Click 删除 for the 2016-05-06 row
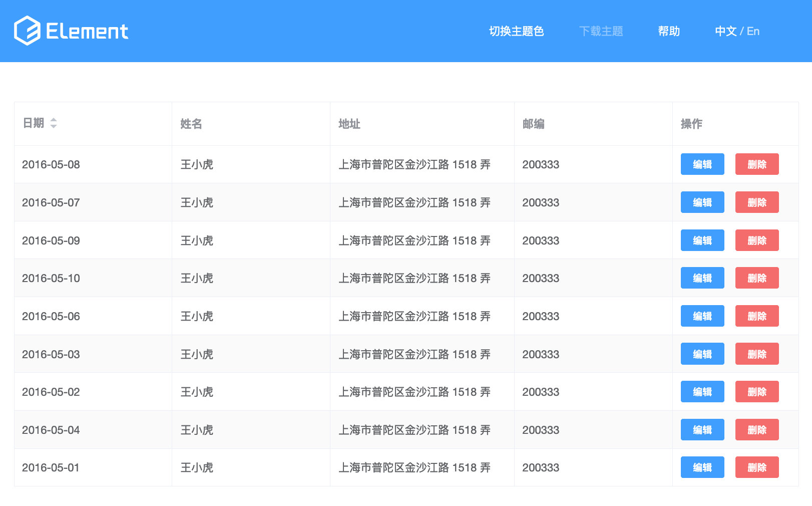Image resolution: width=812 pixels, height=506 pixels. pyautogui.click(x=756, y=316)
